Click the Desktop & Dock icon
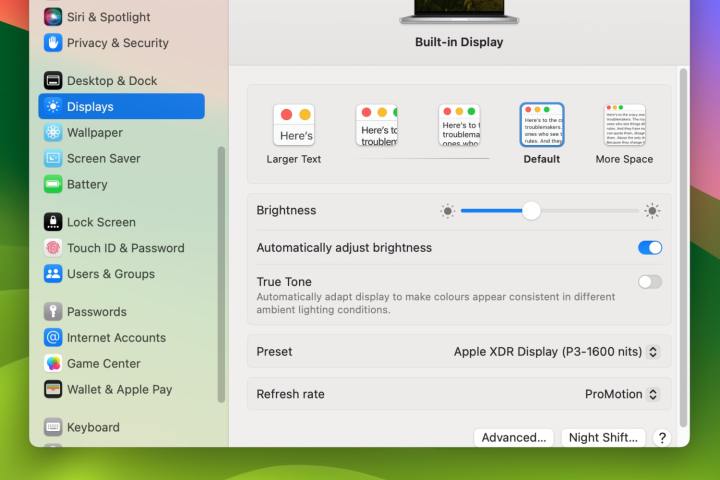This screenshot has width=720, height=480. click(x=53, y=80)
